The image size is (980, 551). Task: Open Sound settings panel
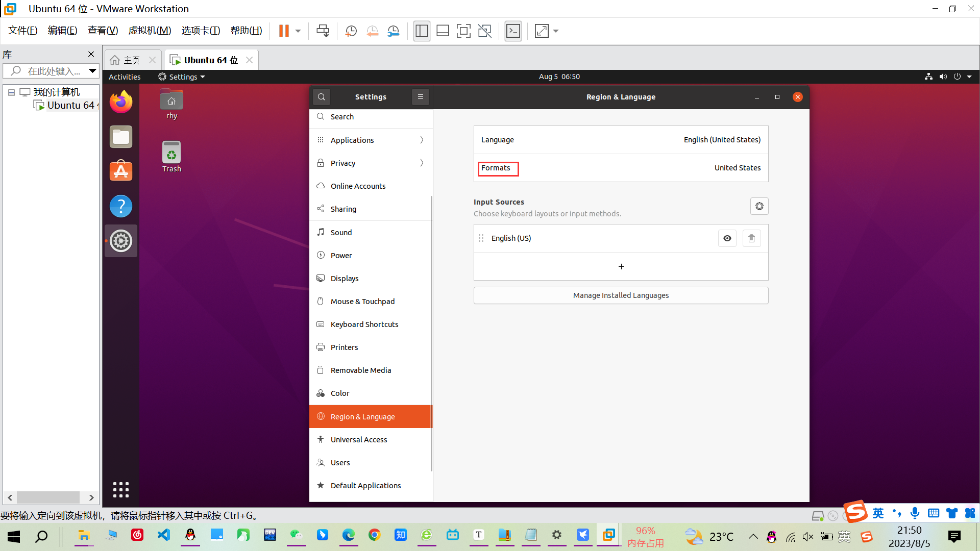371,232
